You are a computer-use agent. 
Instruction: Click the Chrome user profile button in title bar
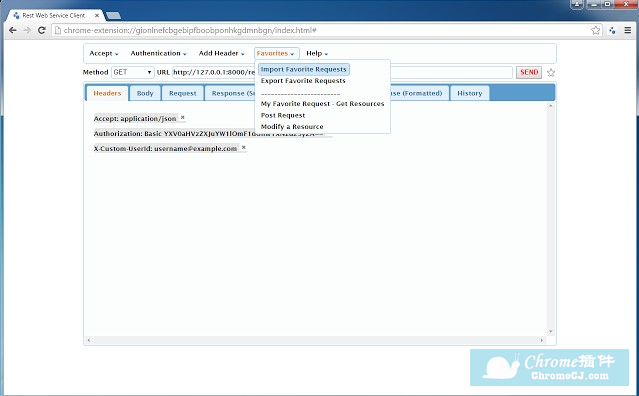[577, 4]
